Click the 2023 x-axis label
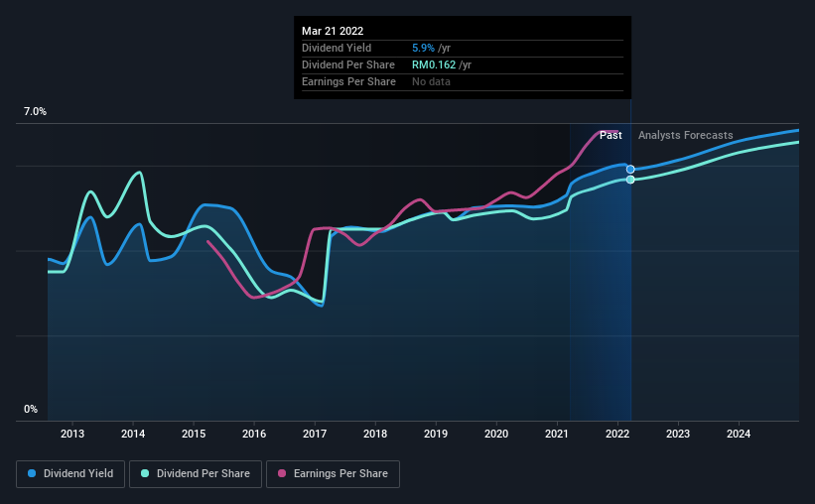This screenshot has width=815, height=504. tap(678, 434)
